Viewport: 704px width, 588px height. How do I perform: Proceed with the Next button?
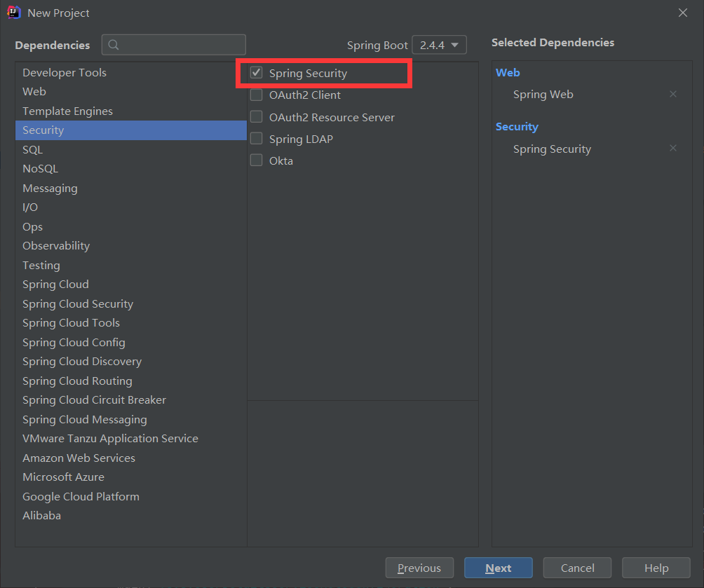[499, 568]
